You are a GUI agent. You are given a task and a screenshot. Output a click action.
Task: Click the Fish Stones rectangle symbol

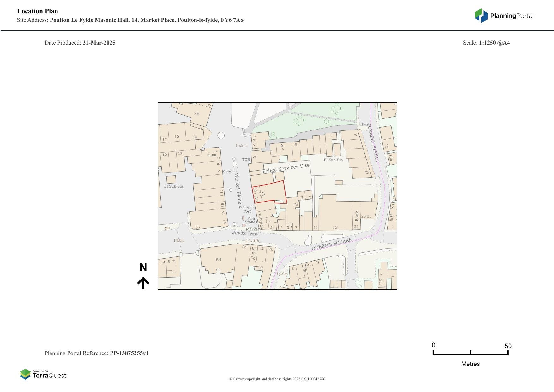click(x=243, y=218)
